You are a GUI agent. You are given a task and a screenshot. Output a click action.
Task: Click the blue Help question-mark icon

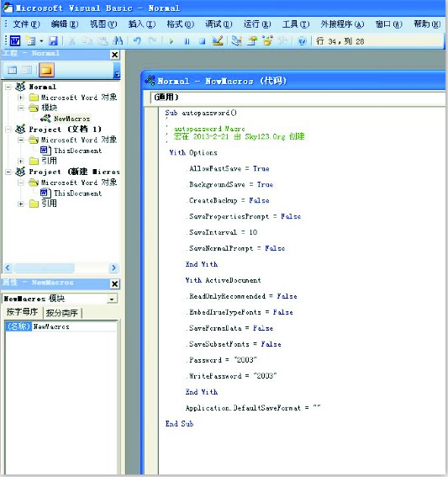point(302,40)
